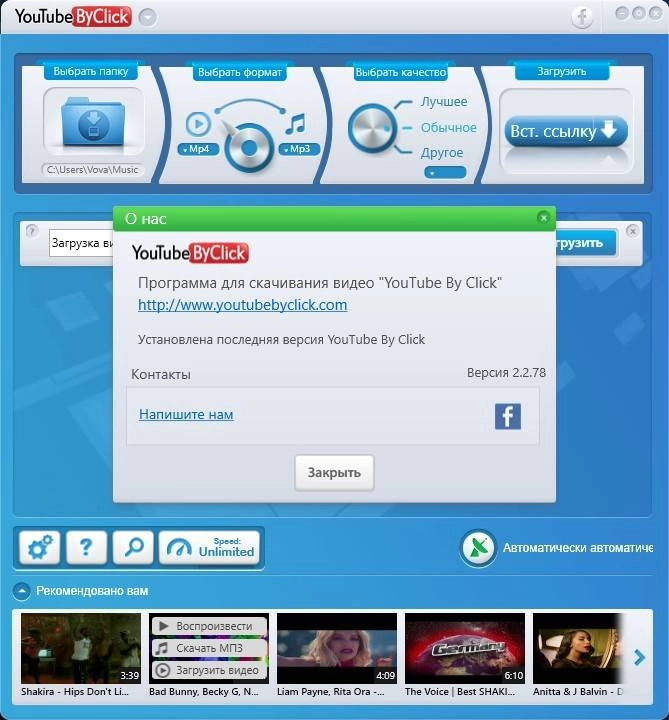The height and width of the screenshot is (720, 669).
Task: Choose Обычное quality option
Action: pyautogui.click(x=448, y=127)
